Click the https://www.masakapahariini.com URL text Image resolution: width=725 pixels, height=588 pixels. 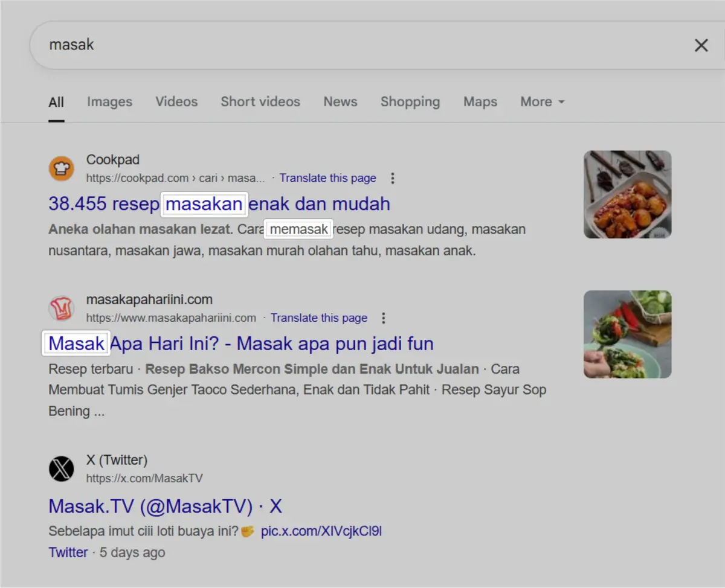[171, 318]
